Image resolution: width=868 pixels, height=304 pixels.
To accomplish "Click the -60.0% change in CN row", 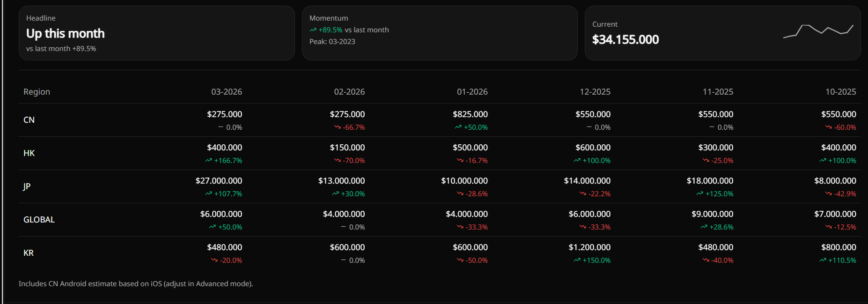I will [845, 127].
